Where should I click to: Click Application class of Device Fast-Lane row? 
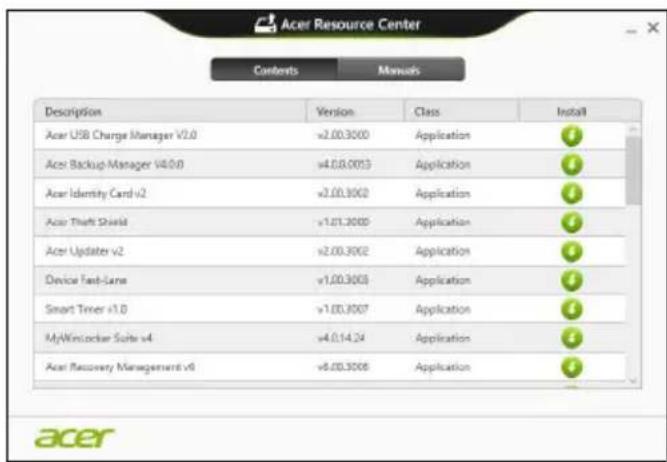click(443, 280)
